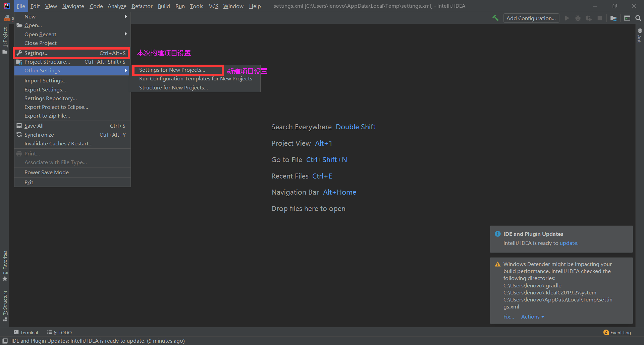The image size is (644, 345).
Task: Open the Ant tool window sidebar tab
Action: coord(640,36)
